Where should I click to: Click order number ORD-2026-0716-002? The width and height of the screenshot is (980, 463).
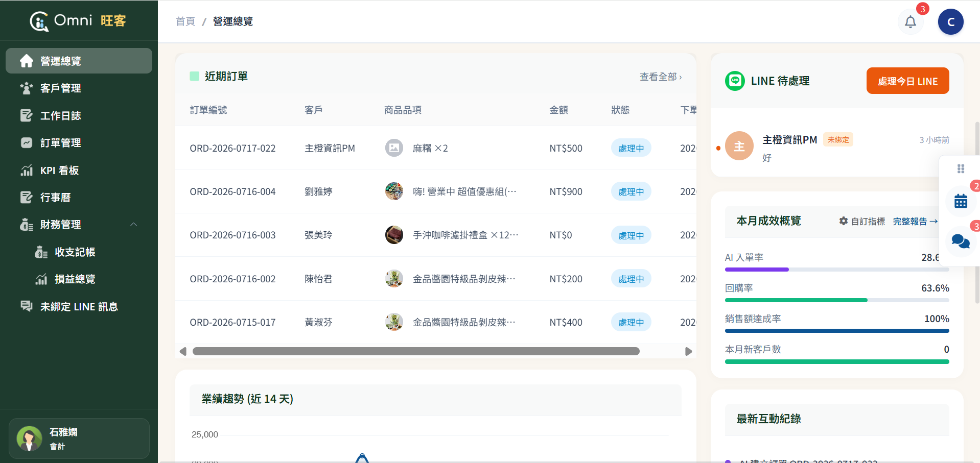232,279
